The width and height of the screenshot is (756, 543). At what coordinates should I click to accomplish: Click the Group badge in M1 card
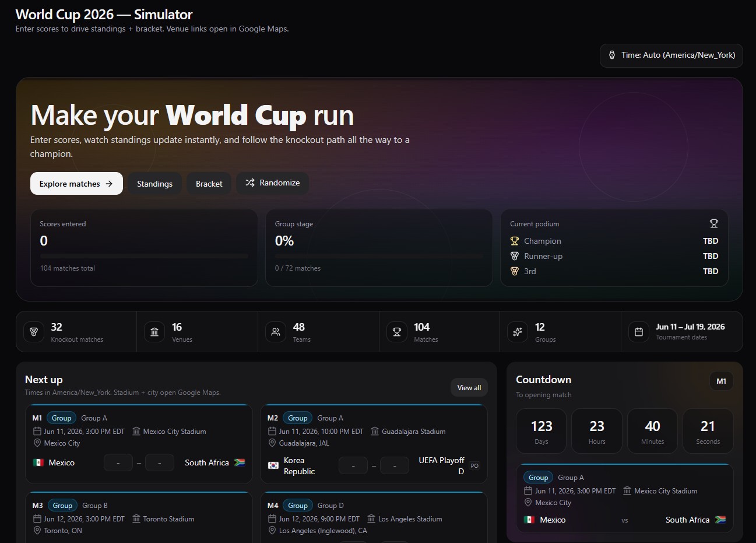[x=61, y=418]
